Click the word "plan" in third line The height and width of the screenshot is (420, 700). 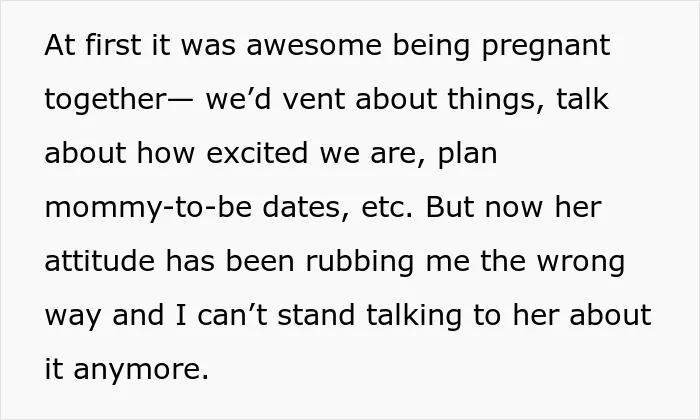point(467,154)
